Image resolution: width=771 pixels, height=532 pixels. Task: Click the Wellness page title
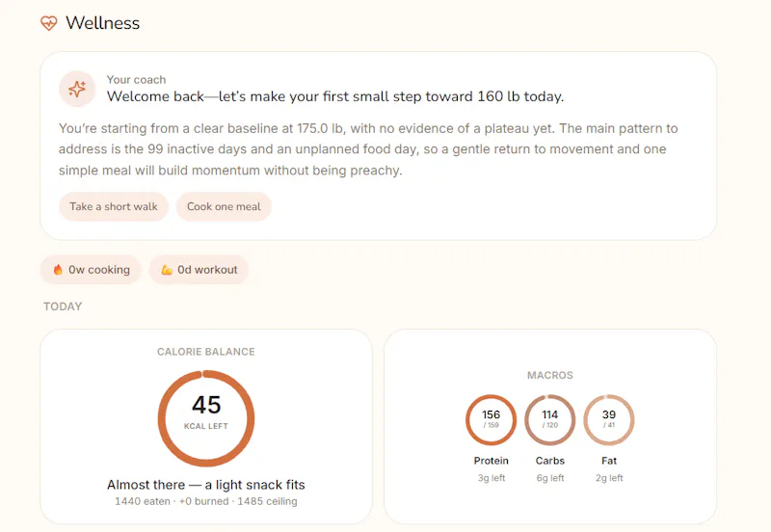pos(103,23)
